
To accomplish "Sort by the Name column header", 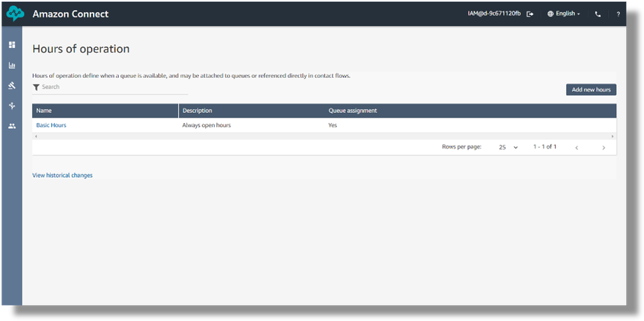I will (44, 110).
